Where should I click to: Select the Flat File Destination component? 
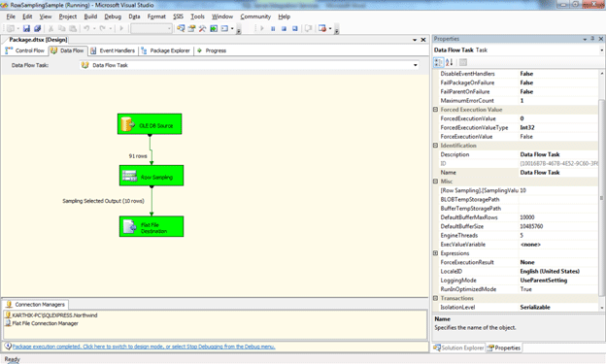[151, 226]
